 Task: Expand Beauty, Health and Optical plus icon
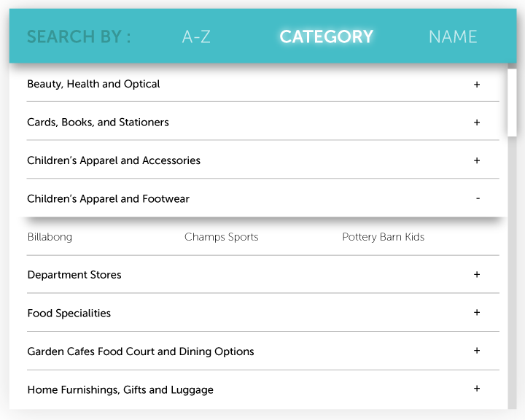pyautogui.click(x=477, y=85)
